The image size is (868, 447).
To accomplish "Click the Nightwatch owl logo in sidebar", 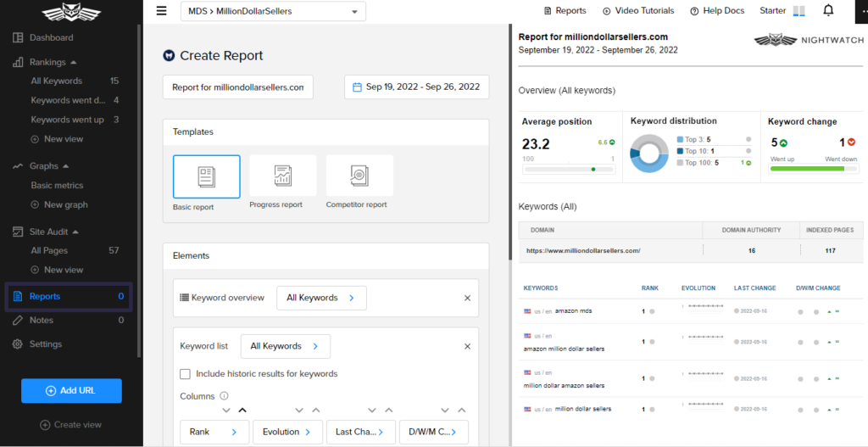I will coord(71,14).
